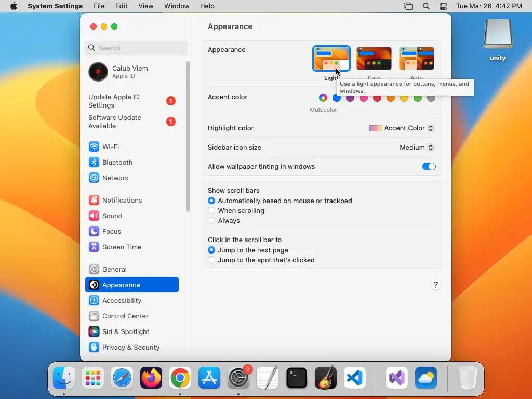Open Update Apple ID Settings notice
The width and height of the screenshot is (532, 399).
click(x=132, y=101)
